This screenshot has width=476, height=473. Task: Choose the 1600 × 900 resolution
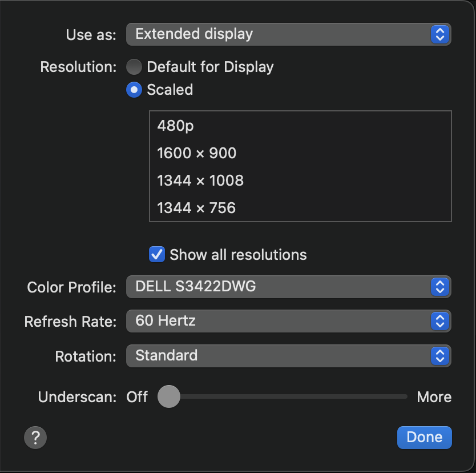pos(197,153)
